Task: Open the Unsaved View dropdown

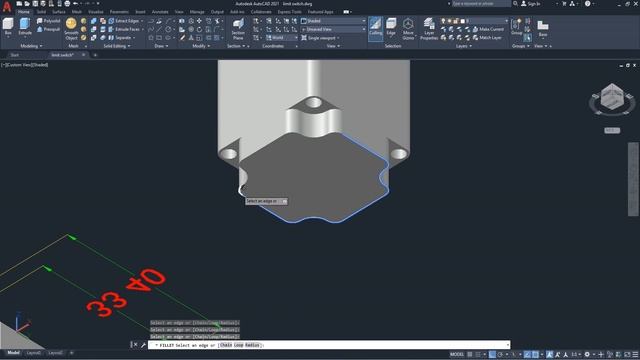Action: [333, 29]
